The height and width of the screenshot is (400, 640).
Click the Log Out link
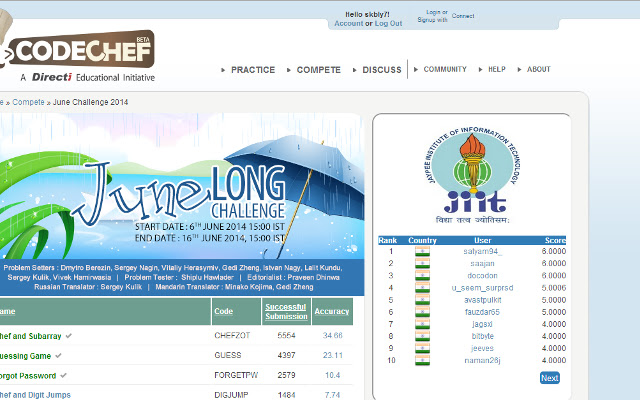tap(388, 24)
